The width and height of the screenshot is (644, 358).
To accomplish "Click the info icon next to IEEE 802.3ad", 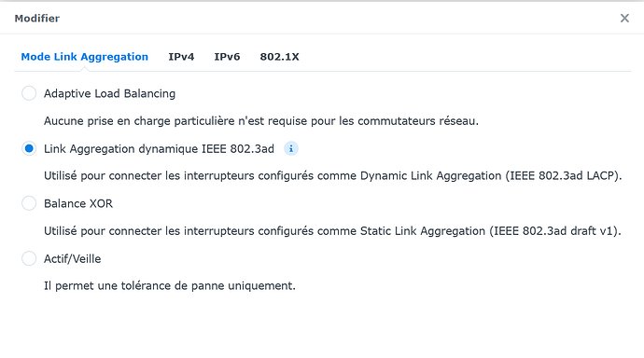I will point(291,148).
